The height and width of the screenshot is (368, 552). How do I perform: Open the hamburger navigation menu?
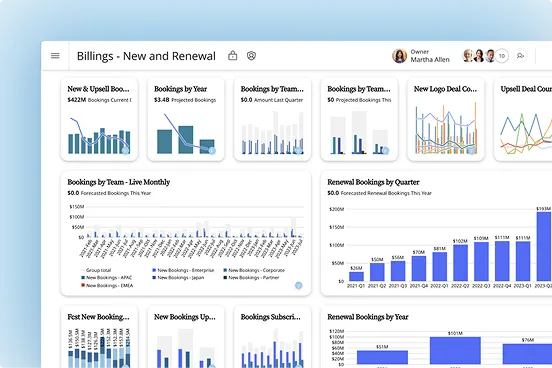click(x=55, y=56)
